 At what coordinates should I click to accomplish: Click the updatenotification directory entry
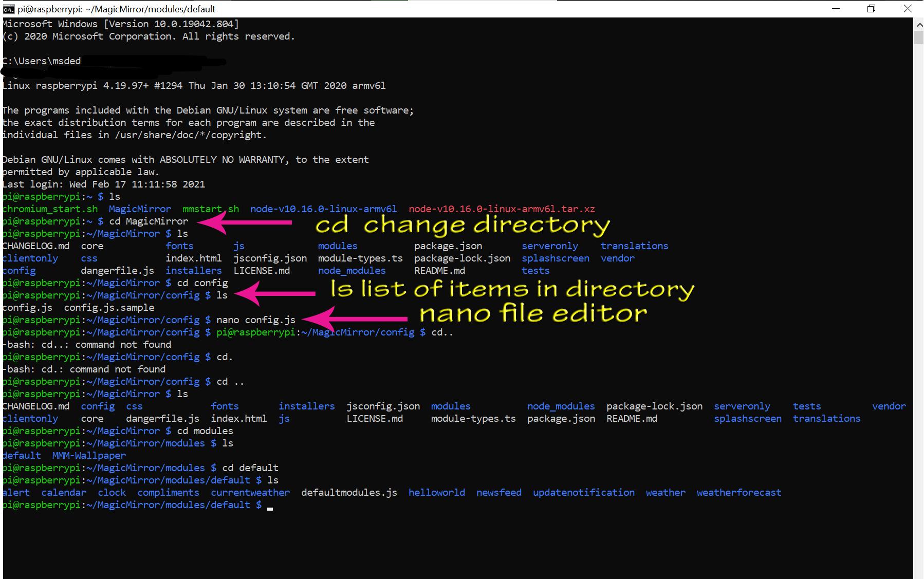(583, 493)
